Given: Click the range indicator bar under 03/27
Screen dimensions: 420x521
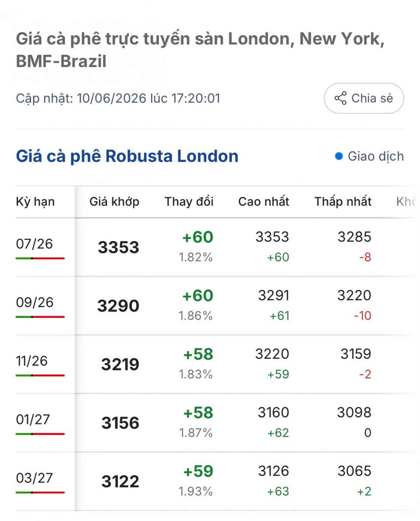Looking at the screenshot, I should (x=40, y=492).
